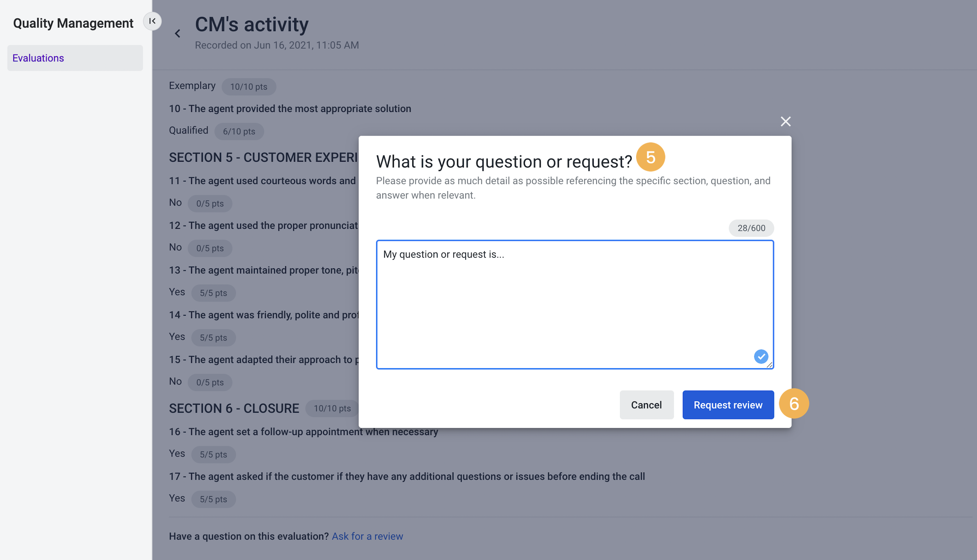Click the blue checkmark in the text box corner
Viewport: 977px width, 560px height.
(761, 357)
